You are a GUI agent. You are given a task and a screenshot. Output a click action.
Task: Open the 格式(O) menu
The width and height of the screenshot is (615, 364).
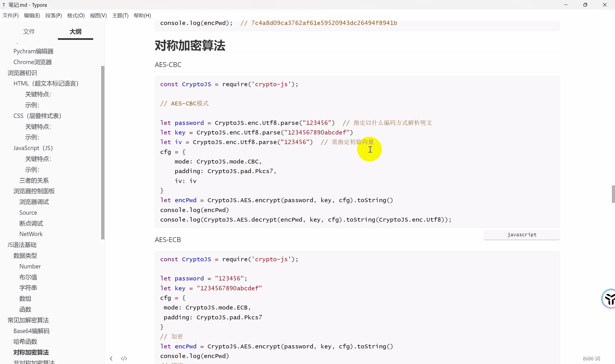click(x=75, y=15)
